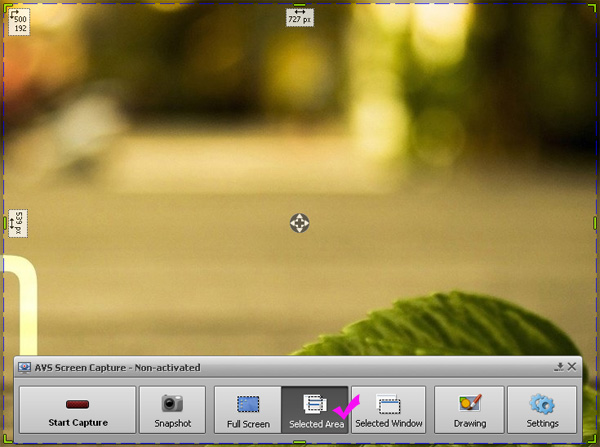Viewport: 600px width, 447px height.
Task: Minimize the AVS toolbar to tray with the arrow icon
Action: [x=559, y=367]
